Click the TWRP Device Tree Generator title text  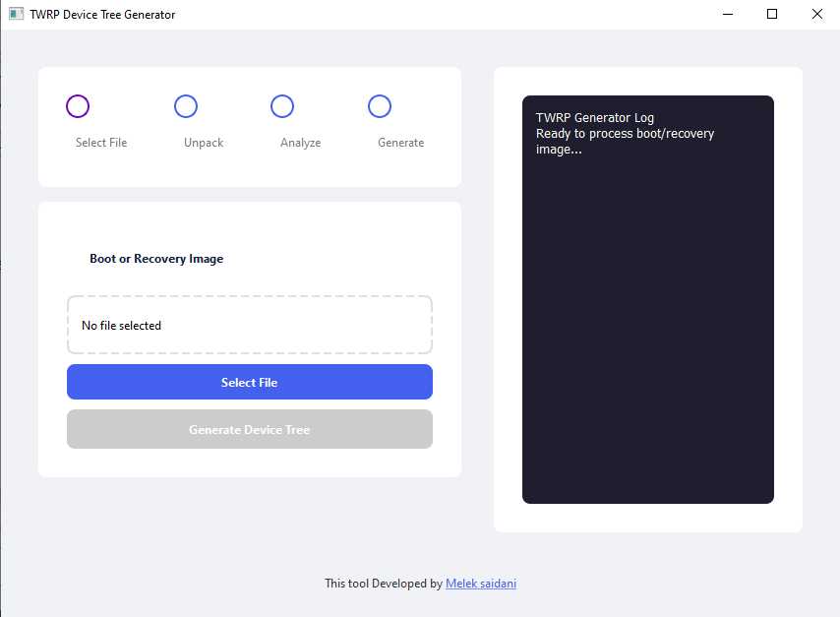coord(101,14)
